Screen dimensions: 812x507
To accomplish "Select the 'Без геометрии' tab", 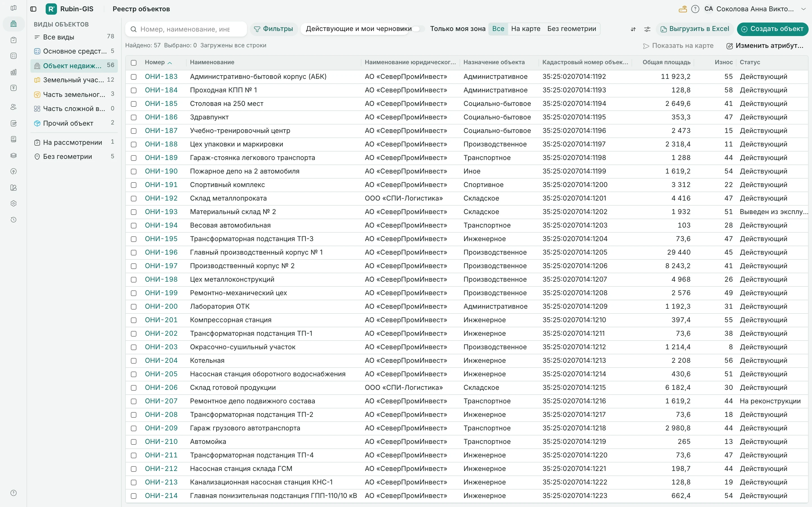I will (x=572, y=29).
